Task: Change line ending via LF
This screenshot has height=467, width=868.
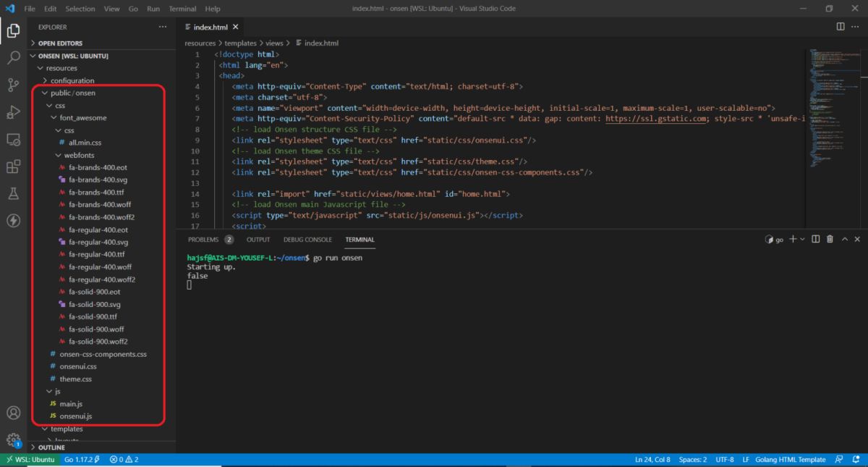Action: pos(746,460)
